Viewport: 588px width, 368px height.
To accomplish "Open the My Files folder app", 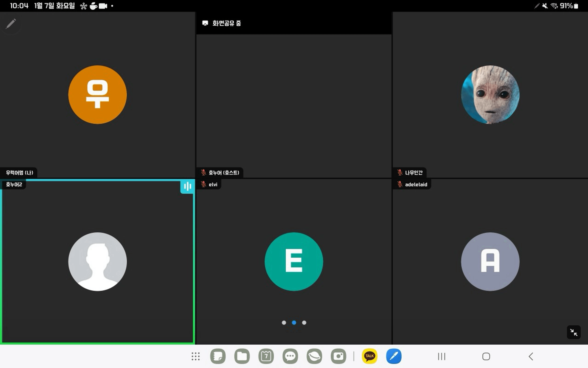I will tap(242, 356).
